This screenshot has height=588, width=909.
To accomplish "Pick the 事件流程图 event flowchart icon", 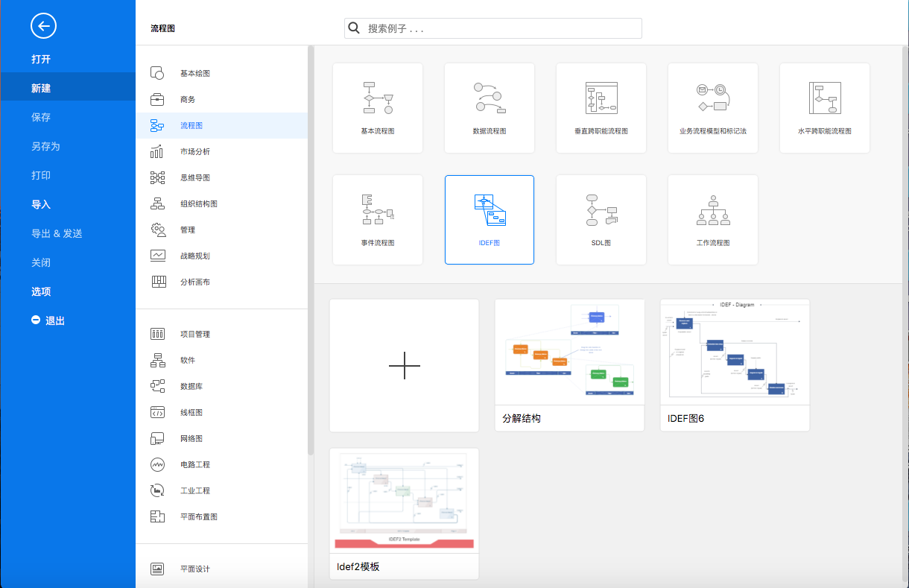I will [378, 209].
